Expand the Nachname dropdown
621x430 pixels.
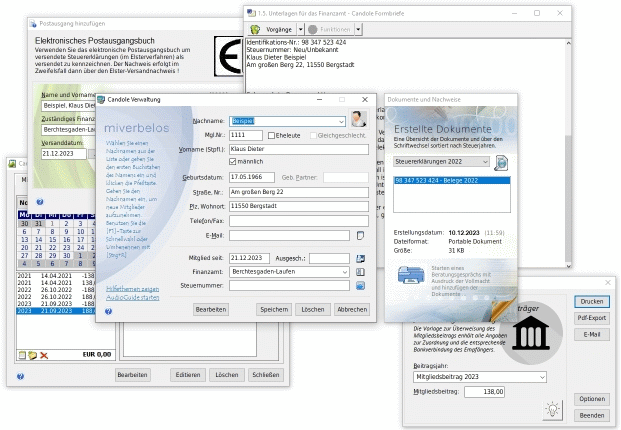342,121
